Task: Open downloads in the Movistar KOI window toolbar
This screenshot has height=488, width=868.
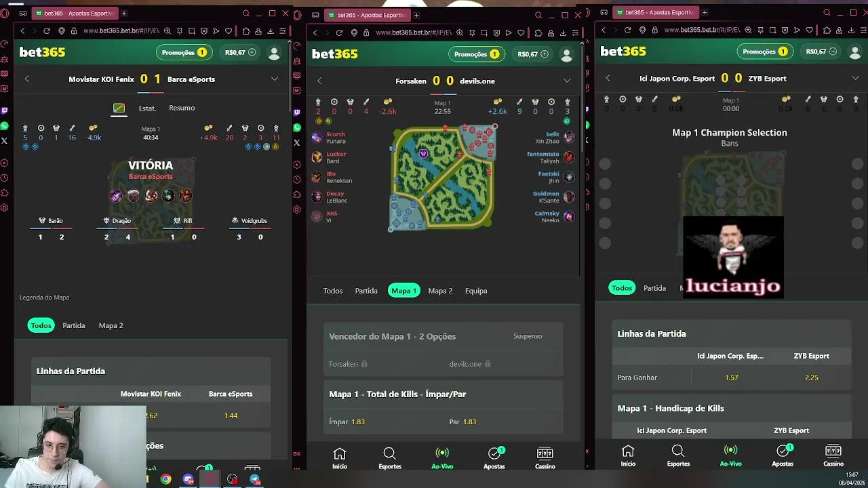Action: 270,30
